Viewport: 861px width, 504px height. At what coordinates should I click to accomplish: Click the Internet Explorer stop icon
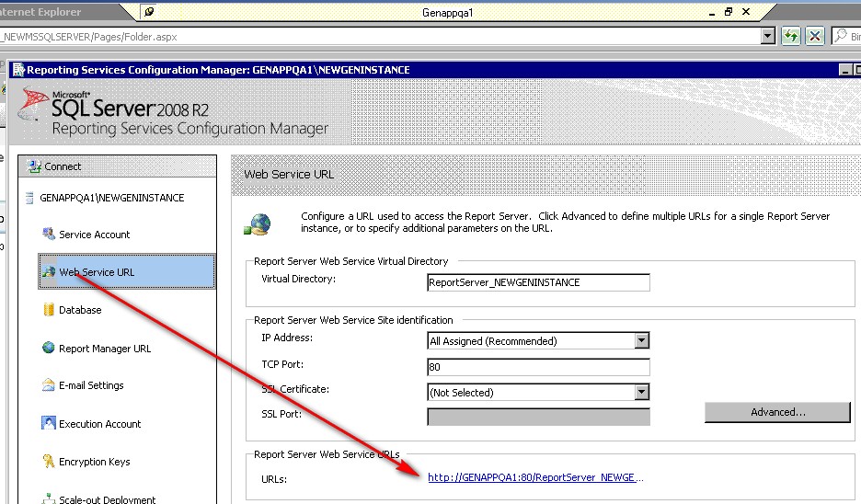click(815, 36)
